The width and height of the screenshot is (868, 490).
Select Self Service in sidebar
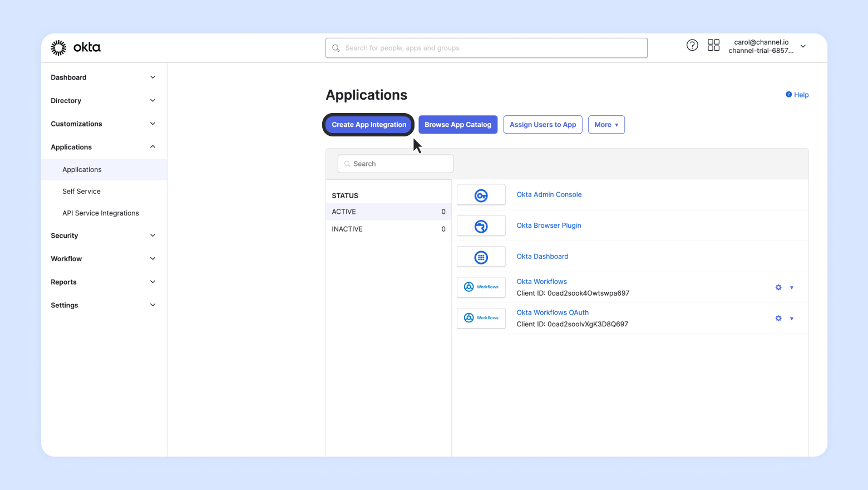click(x=81, y=192)
